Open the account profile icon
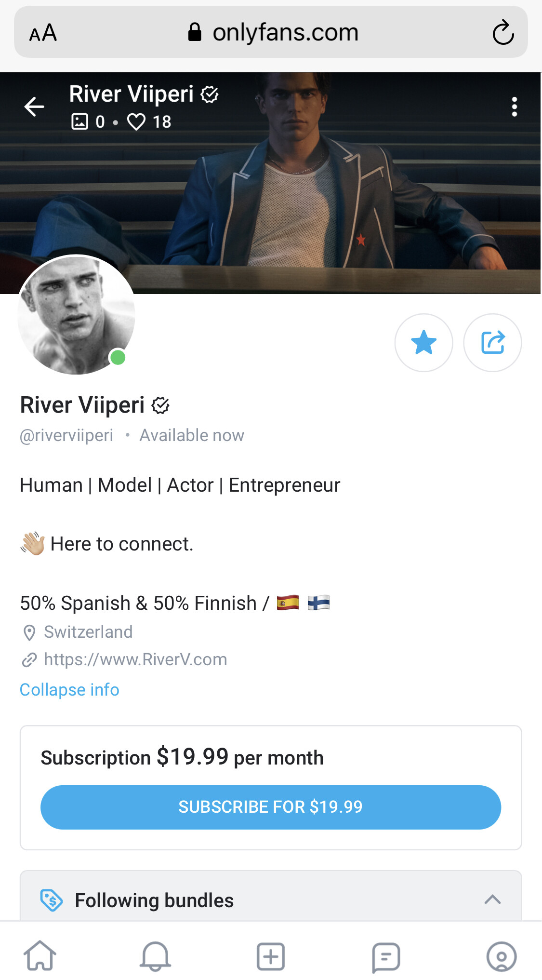 pyautogui.click(x=501, y=955)
